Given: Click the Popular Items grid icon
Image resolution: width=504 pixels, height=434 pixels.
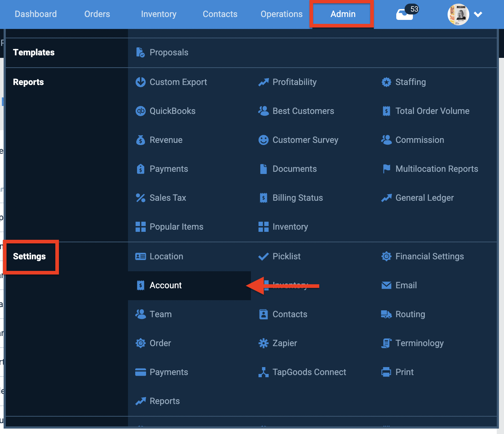Looking at the screenshot, I should (140, 227).
